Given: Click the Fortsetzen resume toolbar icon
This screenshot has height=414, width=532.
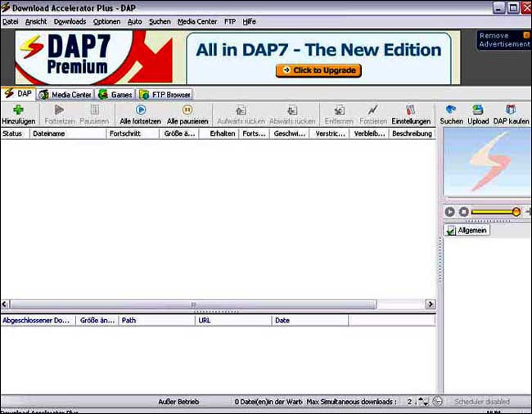Looking at the screenshot, I should 60,110.
